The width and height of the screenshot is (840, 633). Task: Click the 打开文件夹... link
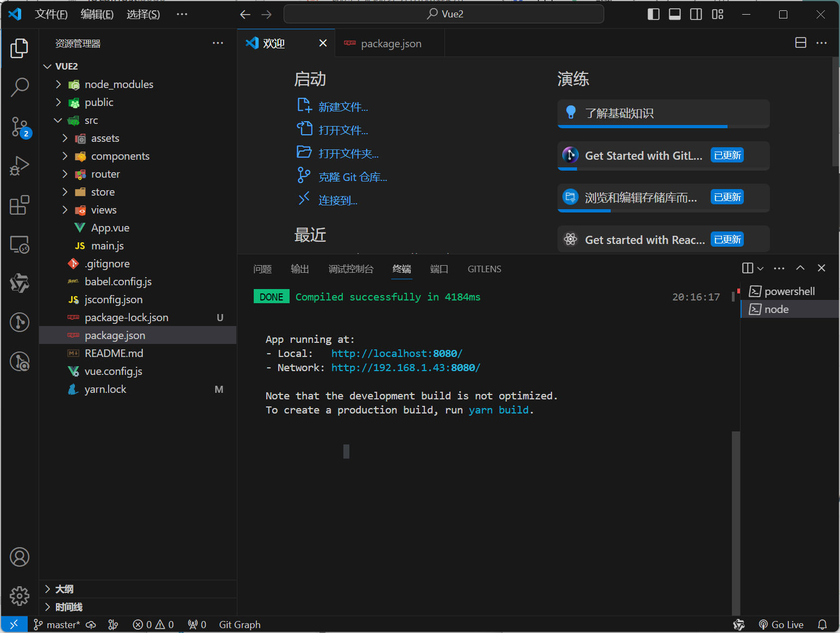(348, 154)
